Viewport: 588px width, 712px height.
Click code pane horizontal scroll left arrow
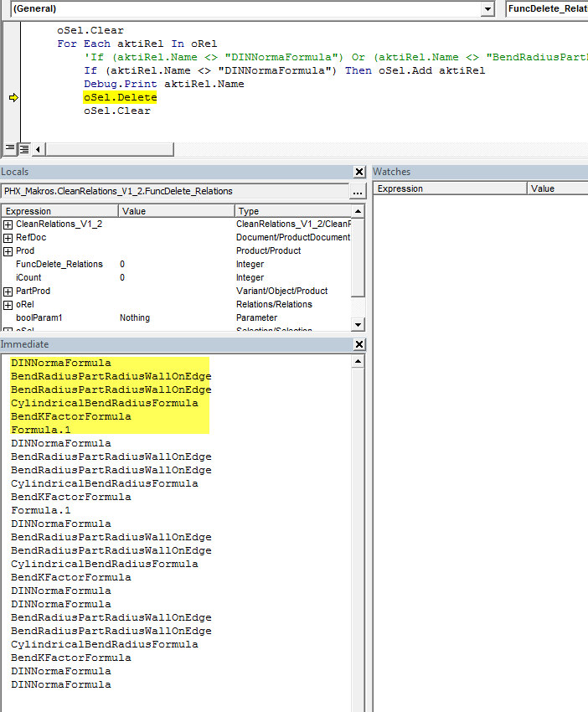[x=39, y=149]
